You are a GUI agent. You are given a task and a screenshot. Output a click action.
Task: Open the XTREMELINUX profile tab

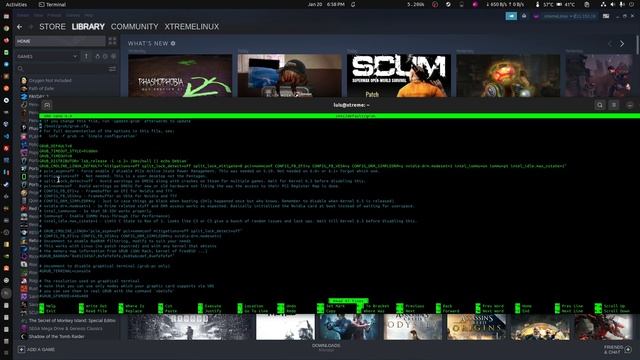pyautogui.click(x=192, y=27)
